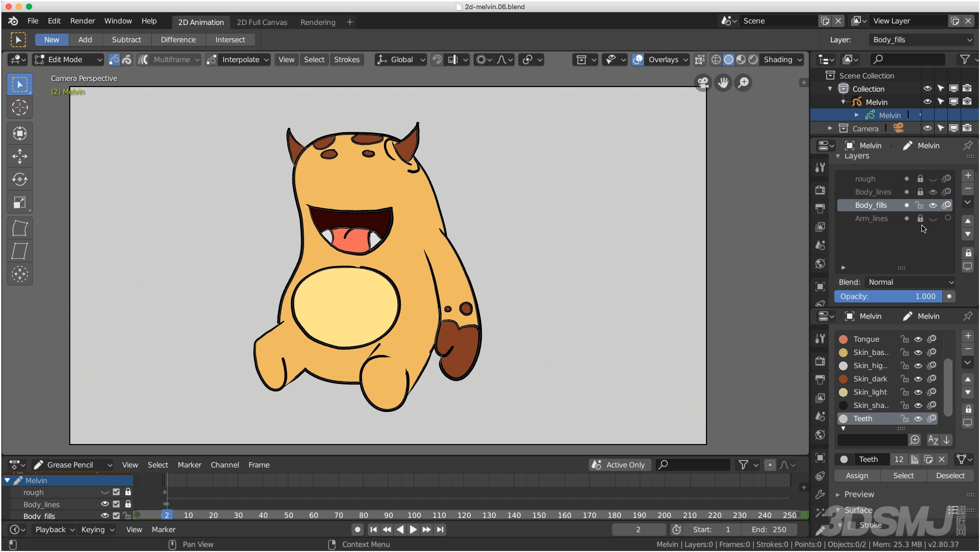Click the Subtract selection mode button

[x=126, y=40]
